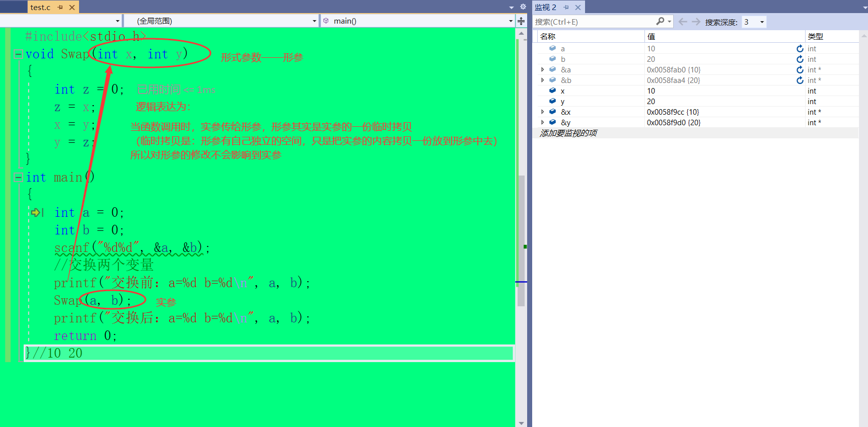Click value 0x0058fab0 {10} cell
This screenshot has height=427, width=868.
coord(674,69)
